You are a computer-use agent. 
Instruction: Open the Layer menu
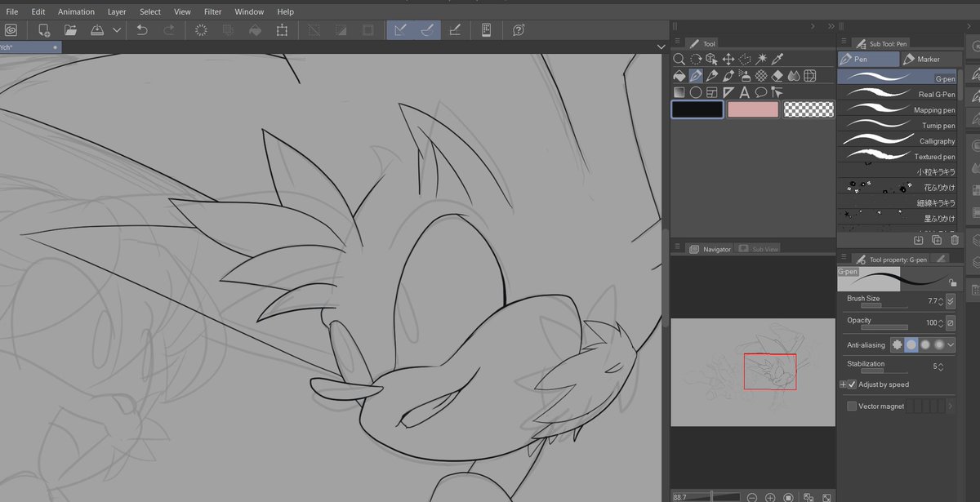coord(117,12)
